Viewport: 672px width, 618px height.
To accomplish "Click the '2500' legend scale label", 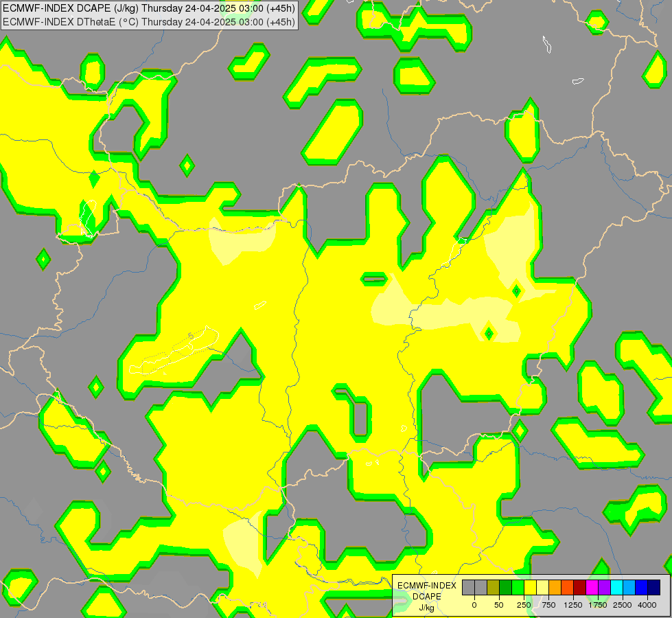I will coord(623,605).
